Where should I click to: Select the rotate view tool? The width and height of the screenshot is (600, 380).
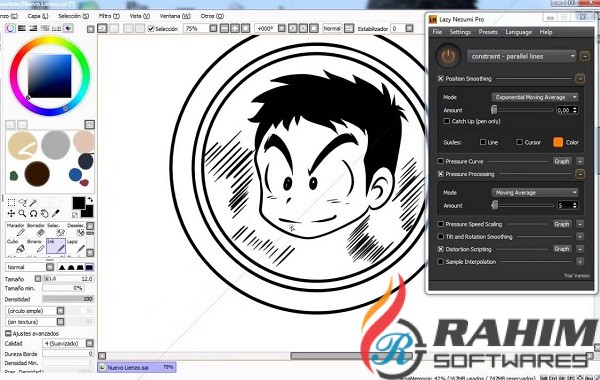(34, 213)
